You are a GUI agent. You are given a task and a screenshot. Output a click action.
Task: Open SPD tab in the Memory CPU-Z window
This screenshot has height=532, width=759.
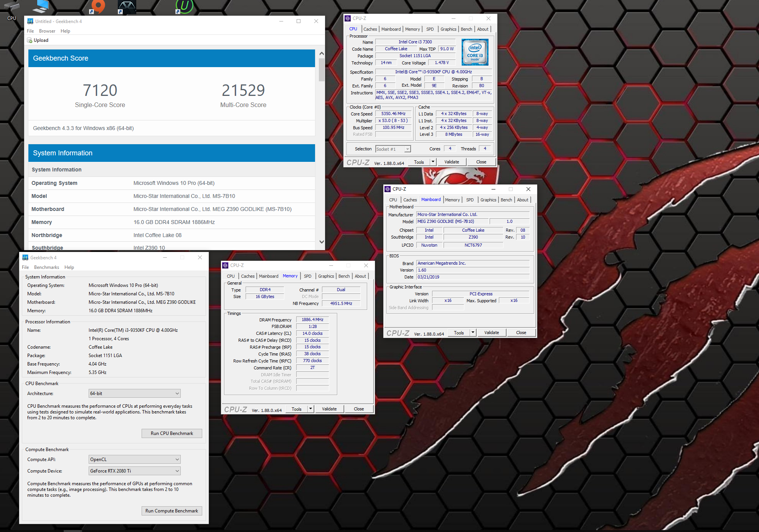308,276
